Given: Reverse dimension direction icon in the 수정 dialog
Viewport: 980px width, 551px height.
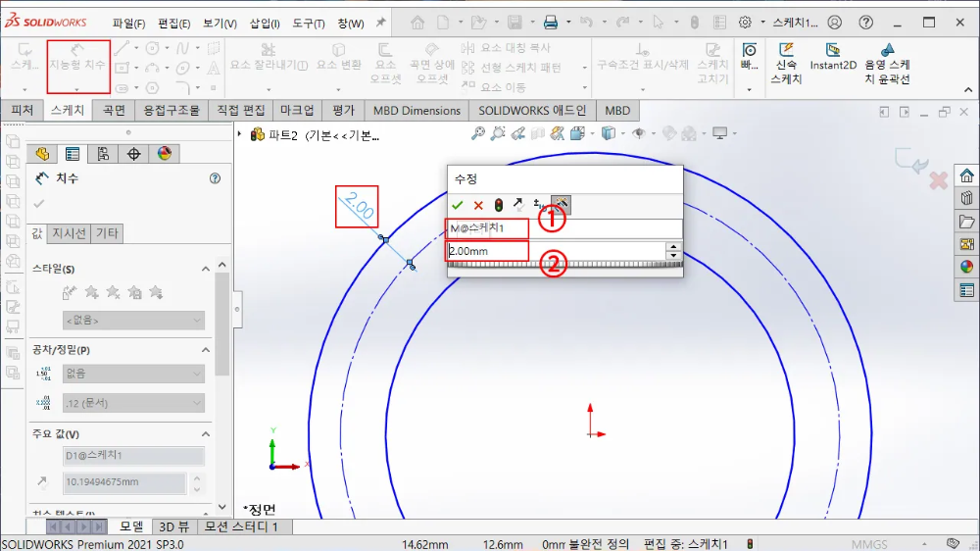Looking at the screenshot, I should coord(518,205).
